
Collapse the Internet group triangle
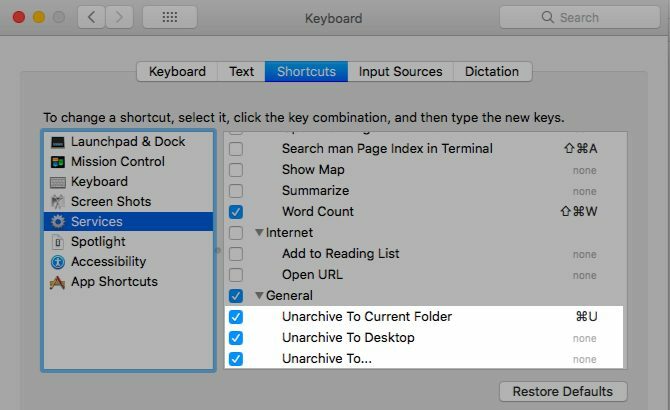259,232
